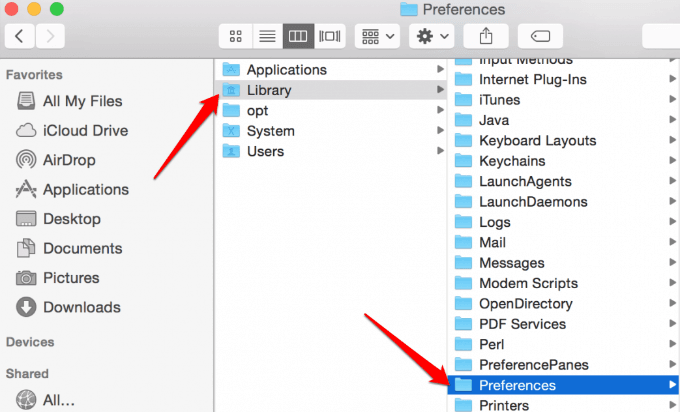Select the Applications folder in first column
Viewport: 680px width, 412px height.
330,70
